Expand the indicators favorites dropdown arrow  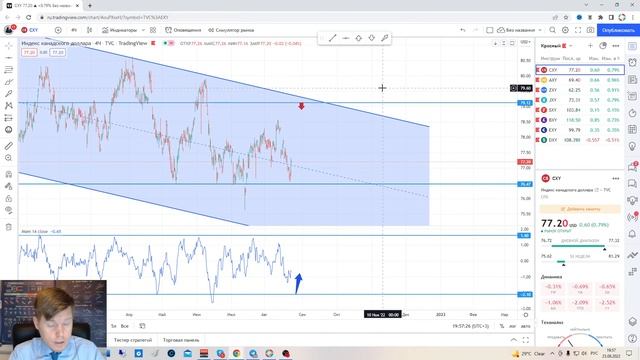tap(143, 30)
